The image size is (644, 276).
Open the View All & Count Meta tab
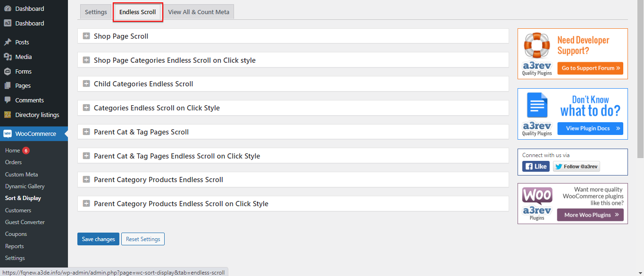199,12
